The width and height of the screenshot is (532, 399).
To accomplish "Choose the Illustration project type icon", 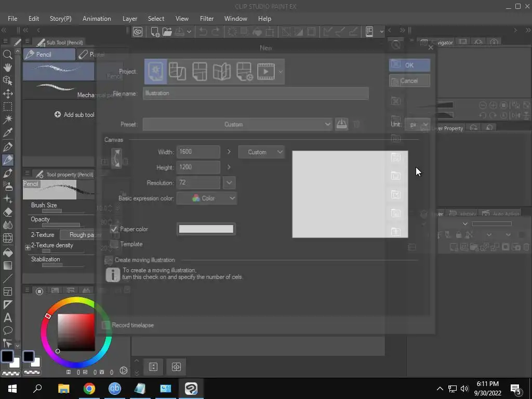I will click(x=156, y=71).
